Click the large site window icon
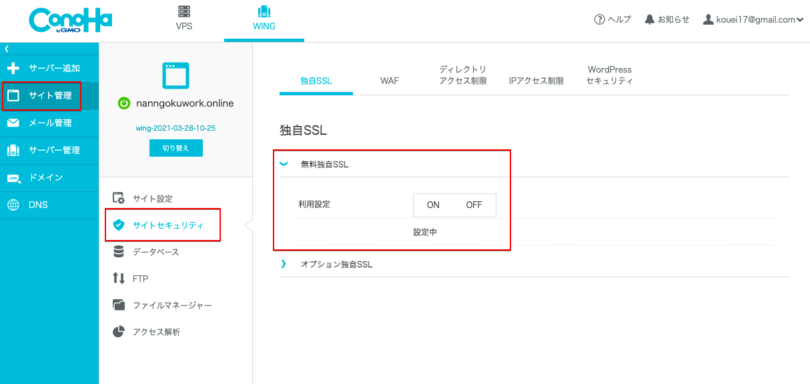This screenshot has width=810, height=384. [x=176, y=75]
